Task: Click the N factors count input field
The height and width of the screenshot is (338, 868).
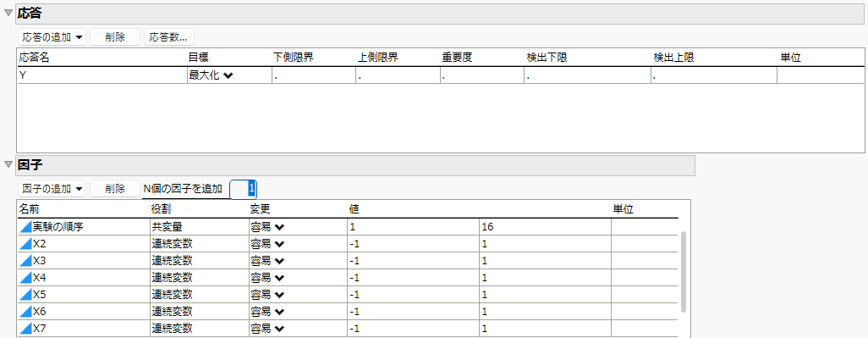Action: click(244, 189)
